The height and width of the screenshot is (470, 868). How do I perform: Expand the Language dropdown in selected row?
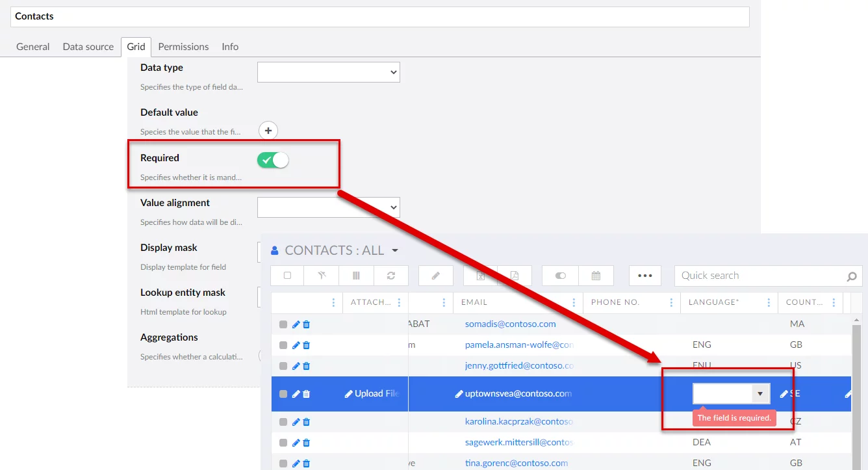pyautogui.click(x=759, y=393)
